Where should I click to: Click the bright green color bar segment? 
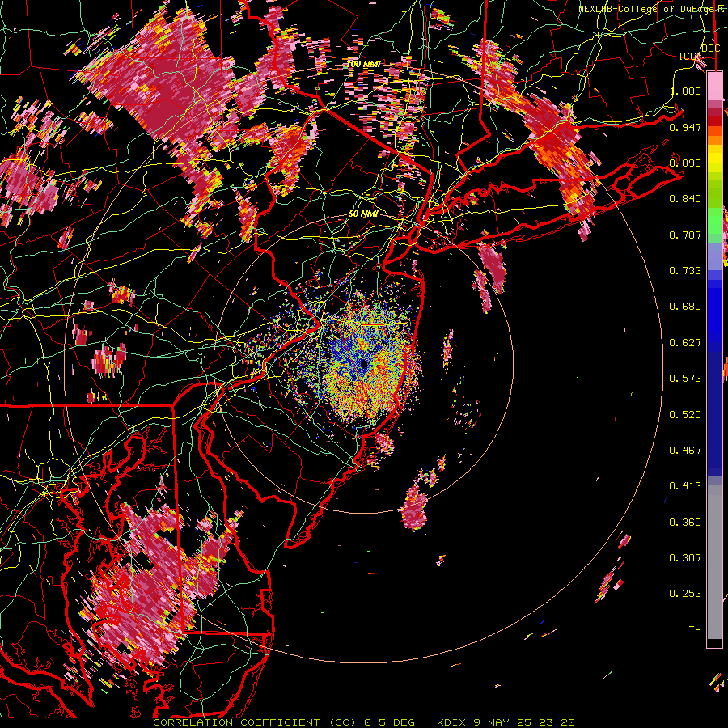coord(714,221)
